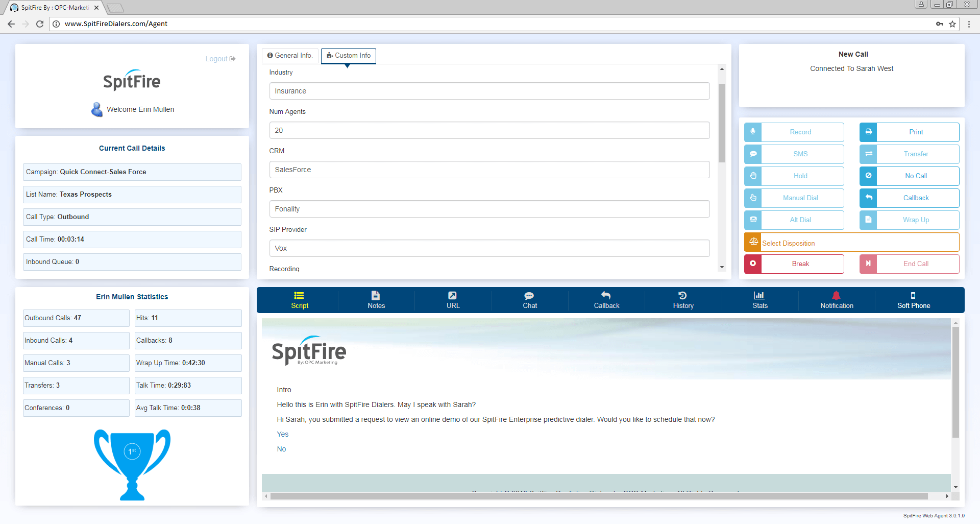This screenshot has height=524, width=980.
Task: Click the Hold hand icon
Action: pos(753,176)
